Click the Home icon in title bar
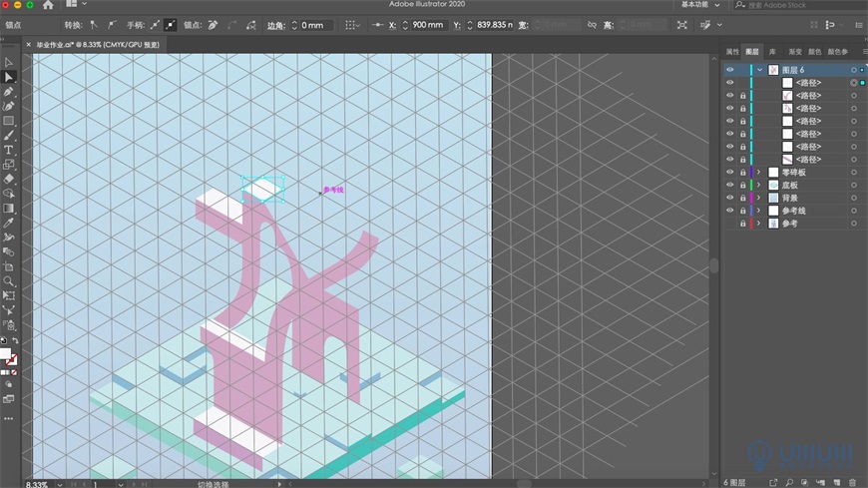The image size is (868, 488). (x=48, y=5)
